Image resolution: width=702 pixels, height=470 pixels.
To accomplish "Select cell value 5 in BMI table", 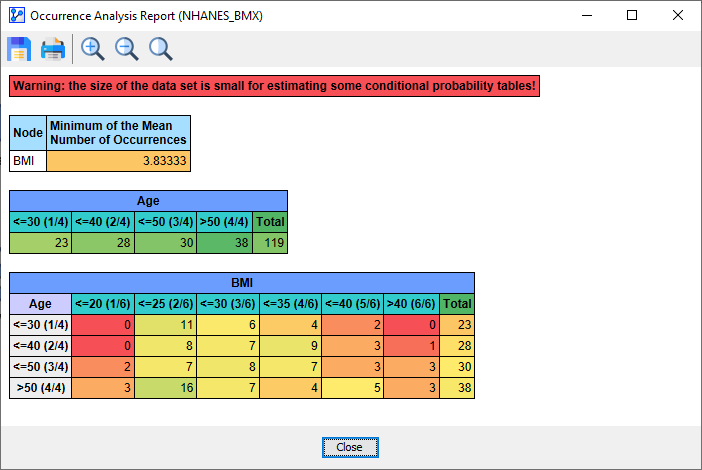I will coord(353,388).
